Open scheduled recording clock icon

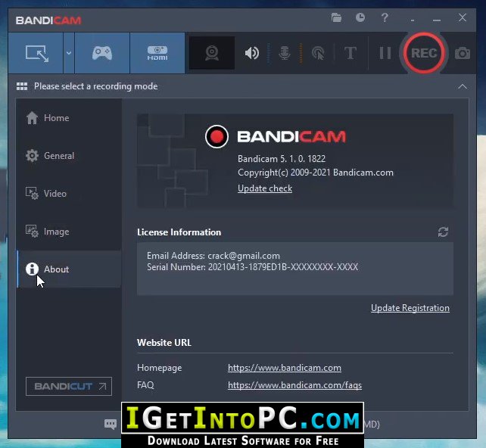[x=360, y=17]
